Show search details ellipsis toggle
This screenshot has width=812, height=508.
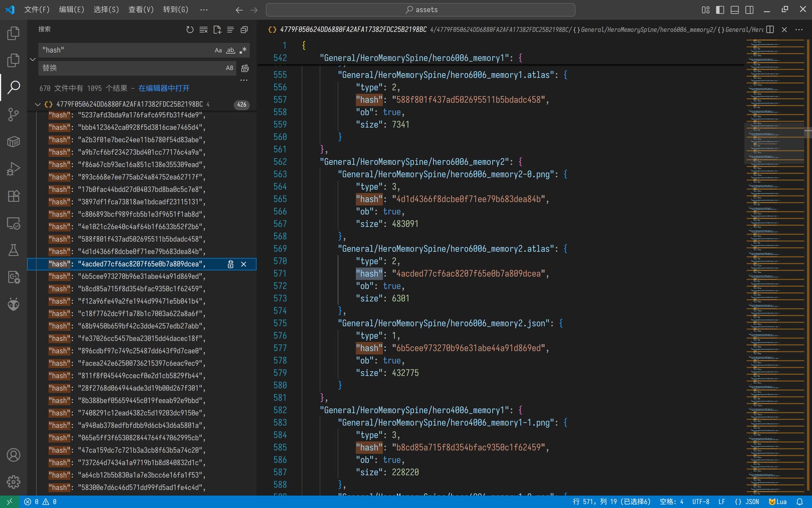(244, 80)
